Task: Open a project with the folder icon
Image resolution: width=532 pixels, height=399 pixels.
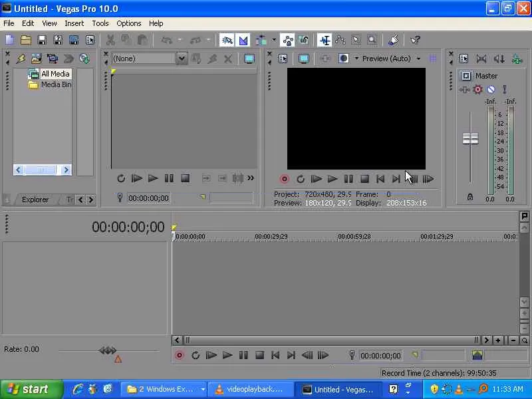Action: pyautogui.click(x=26, y=40)
